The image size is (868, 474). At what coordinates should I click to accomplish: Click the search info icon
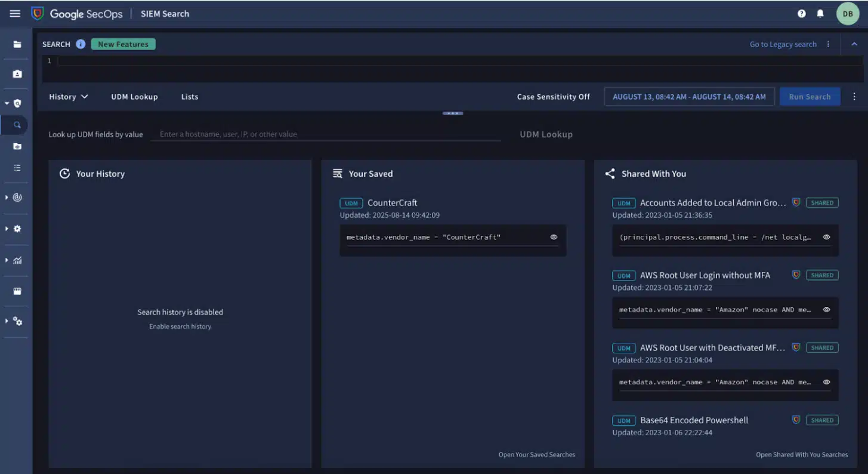tap(81, 44)
